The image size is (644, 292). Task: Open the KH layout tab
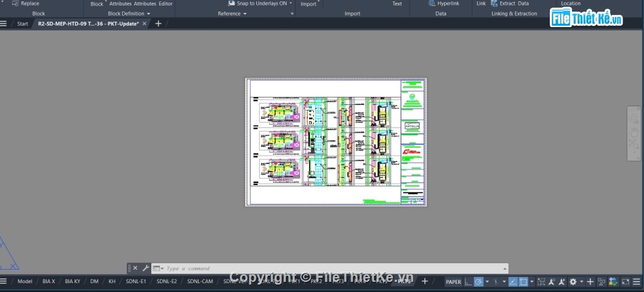click(112, 281)
